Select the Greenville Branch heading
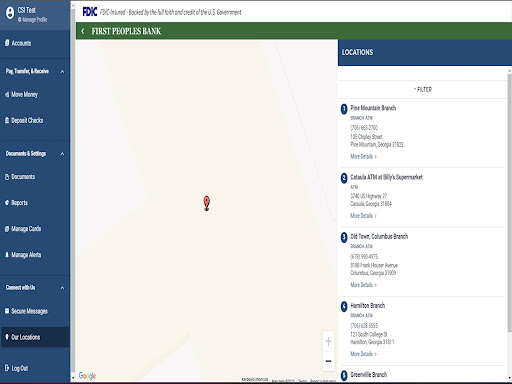 pyautogui.click(x=368, y=374)
